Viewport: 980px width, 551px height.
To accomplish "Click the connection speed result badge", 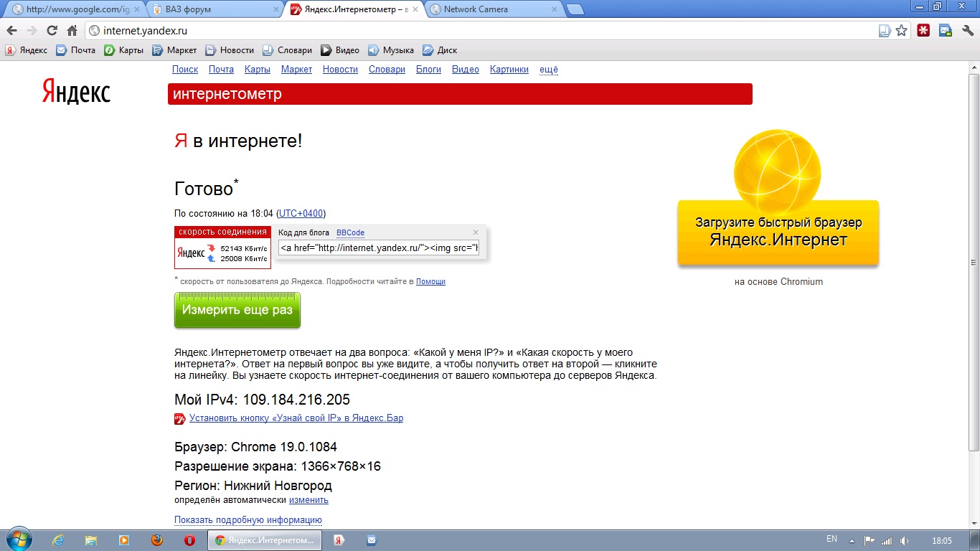I will (x=222, y=248).
